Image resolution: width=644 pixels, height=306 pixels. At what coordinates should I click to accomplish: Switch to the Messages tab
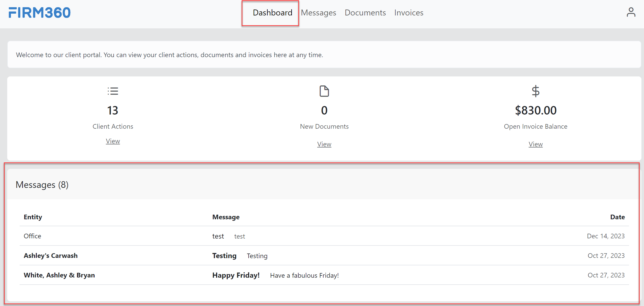coord(318,12)
